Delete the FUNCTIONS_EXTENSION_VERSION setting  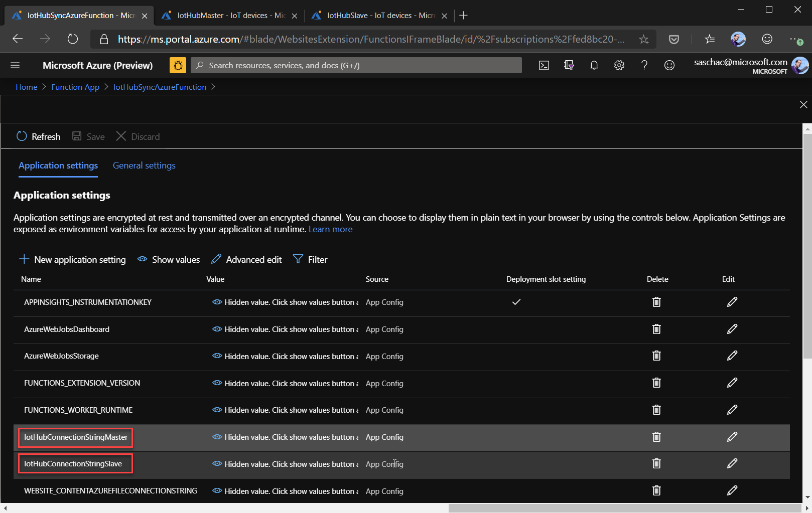[x=656, y=383]
